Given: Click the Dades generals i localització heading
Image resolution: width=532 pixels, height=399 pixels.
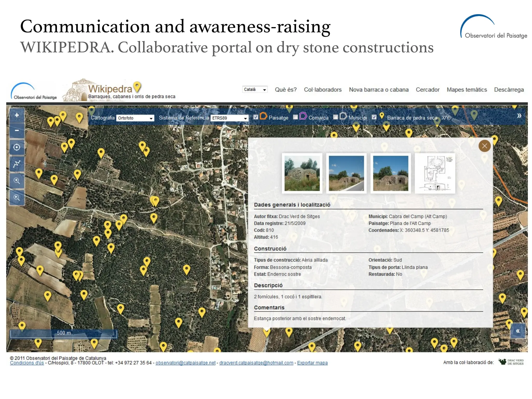Looking at the screenshot, I should (x=292, y=205).
